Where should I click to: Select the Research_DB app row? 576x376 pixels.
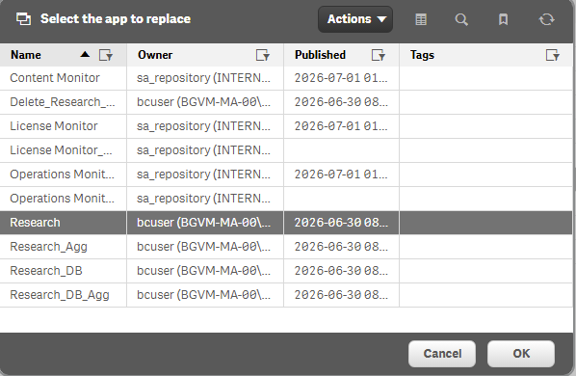(x=286, y=271)
